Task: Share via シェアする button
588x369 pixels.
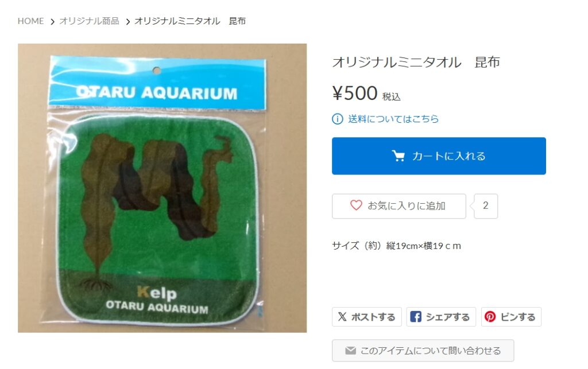Action: tap(441, 317)
